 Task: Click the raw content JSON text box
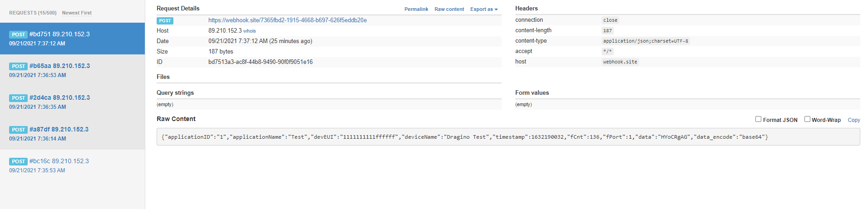coord(508,137)
